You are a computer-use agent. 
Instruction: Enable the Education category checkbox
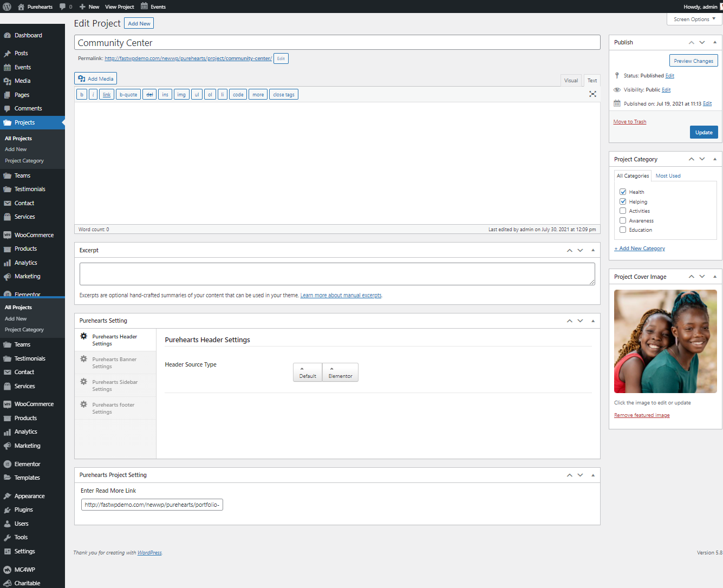[623, 230]
